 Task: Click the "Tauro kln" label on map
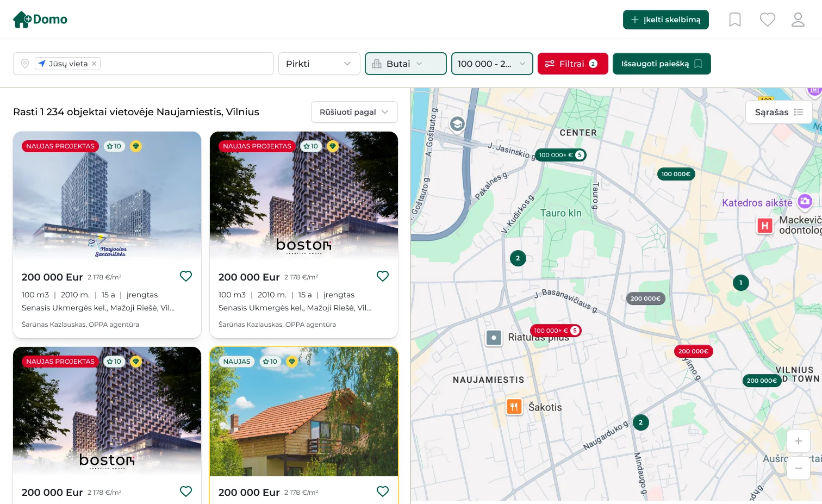(x=561, y=213)
